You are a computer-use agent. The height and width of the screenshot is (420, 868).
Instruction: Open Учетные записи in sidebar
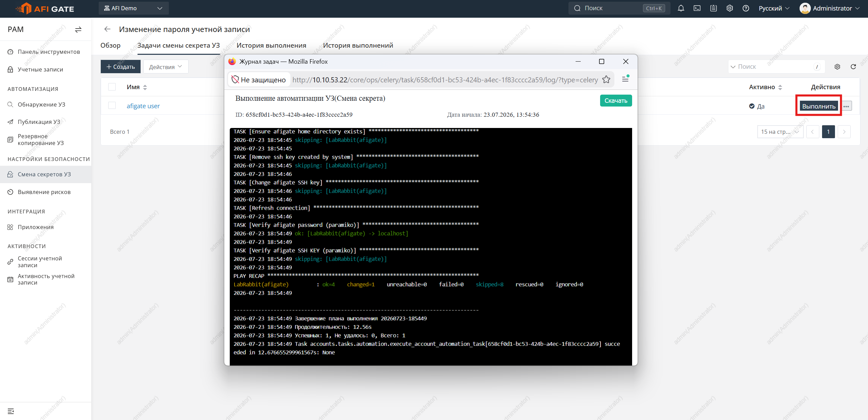click(x=46, y=69)
